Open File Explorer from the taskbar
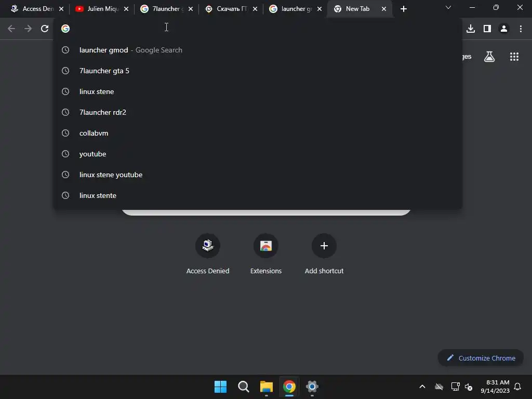 coord(267,387)
